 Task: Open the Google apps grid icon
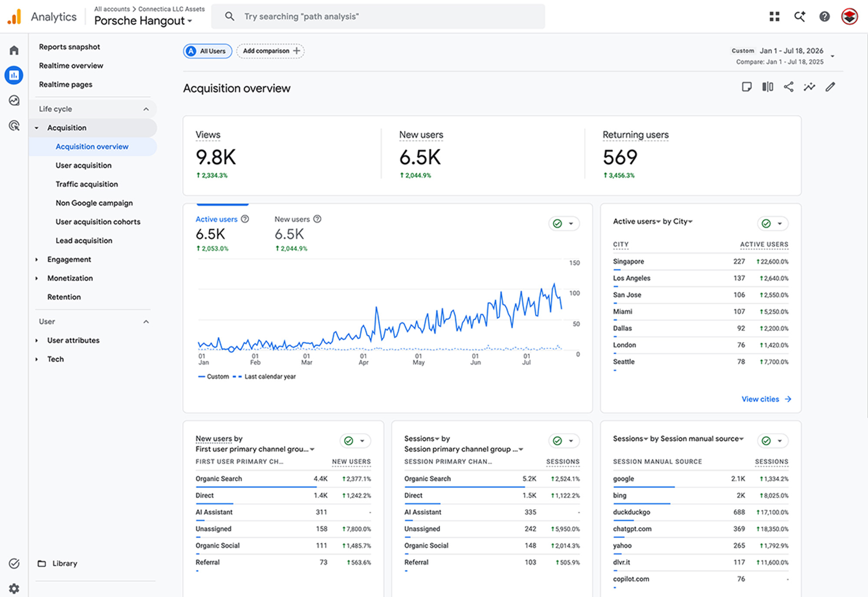pyautogui.click(x=774, y=16)
